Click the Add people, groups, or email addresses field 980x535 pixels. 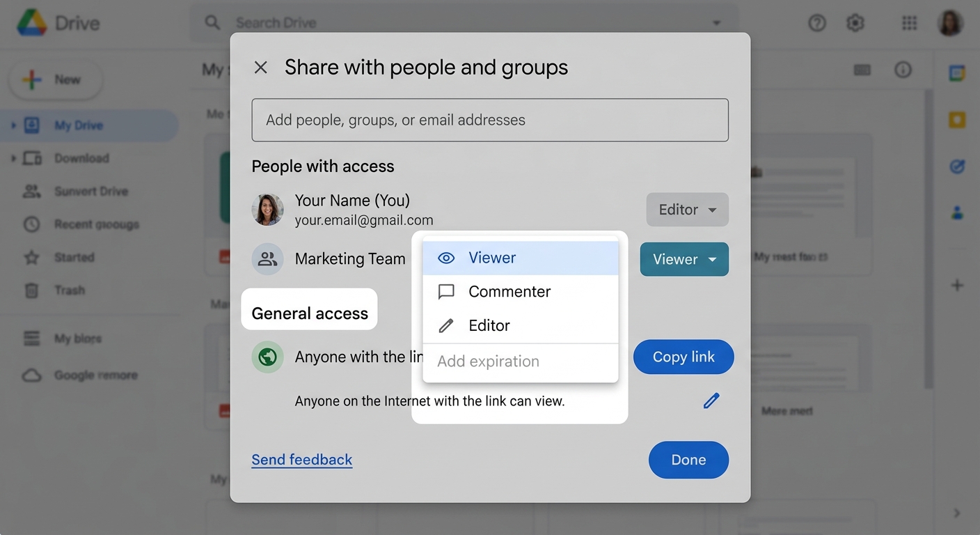(x=490, y=120)
